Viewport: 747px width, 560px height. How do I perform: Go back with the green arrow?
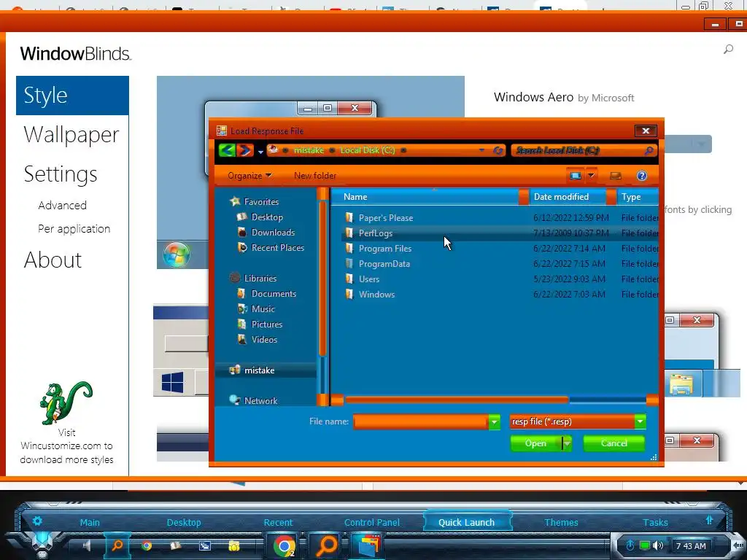pos(227,150)
